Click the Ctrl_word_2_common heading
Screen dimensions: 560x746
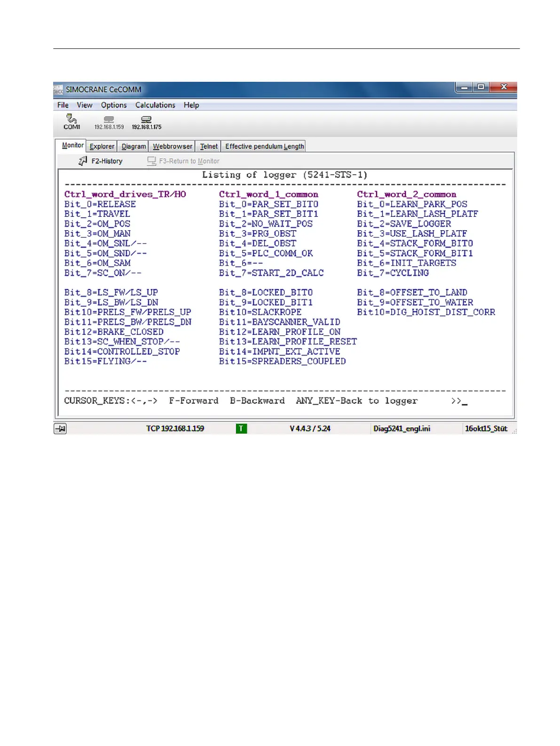(x=407, y=195)
